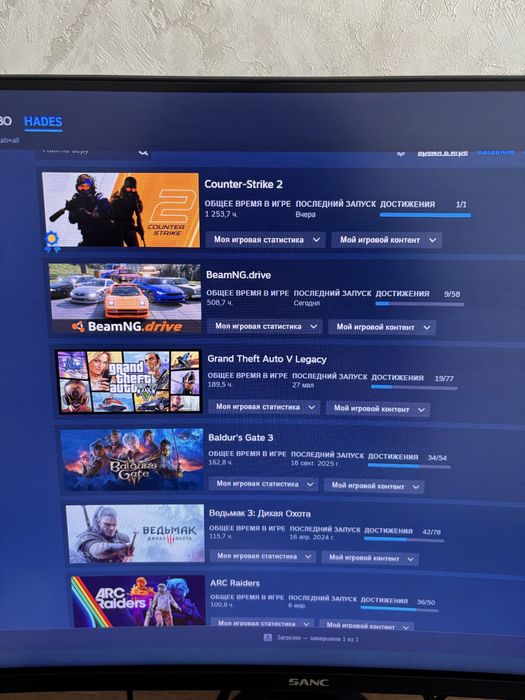Screen dimensions: 525x700
Task: Expand 'Мой игровой контент' for Grand Theft Auto V
Action: 378,408
